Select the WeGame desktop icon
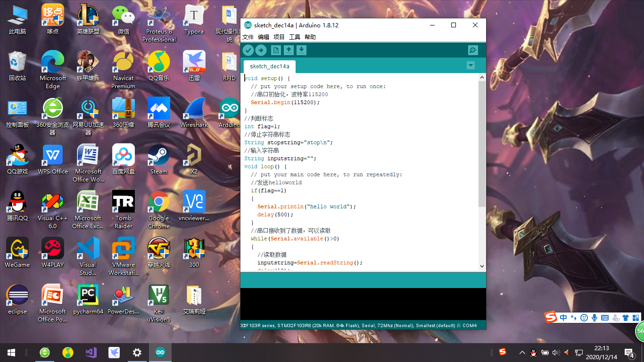This screenshot has width=644, height=362. 17,253
